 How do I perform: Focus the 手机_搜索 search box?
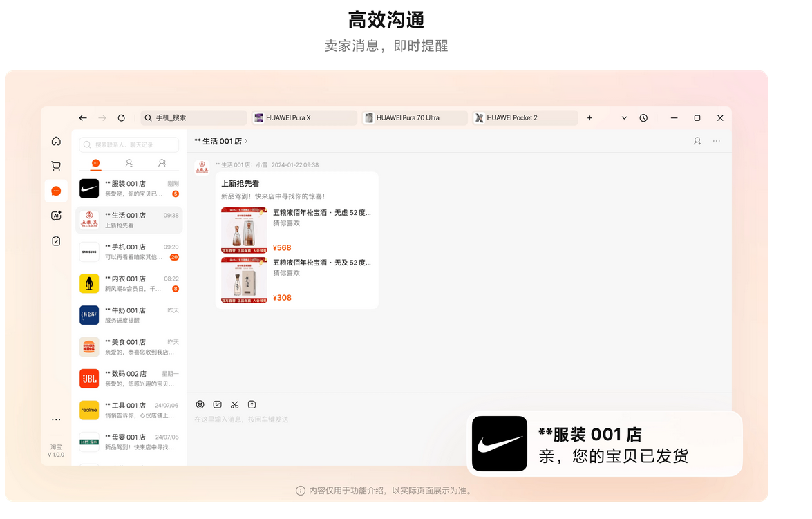193,118
